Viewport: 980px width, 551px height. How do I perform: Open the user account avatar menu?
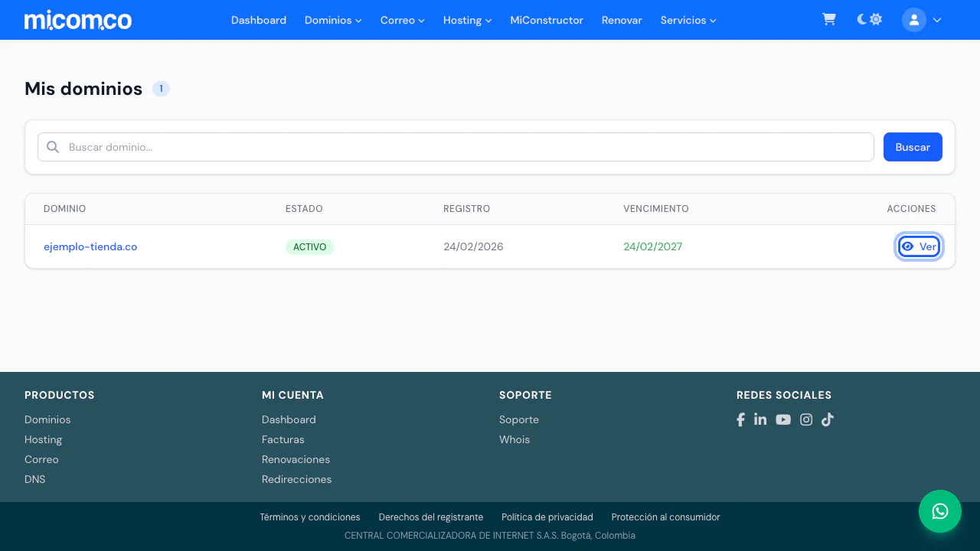pyautogui.click(x=922, y=20)
